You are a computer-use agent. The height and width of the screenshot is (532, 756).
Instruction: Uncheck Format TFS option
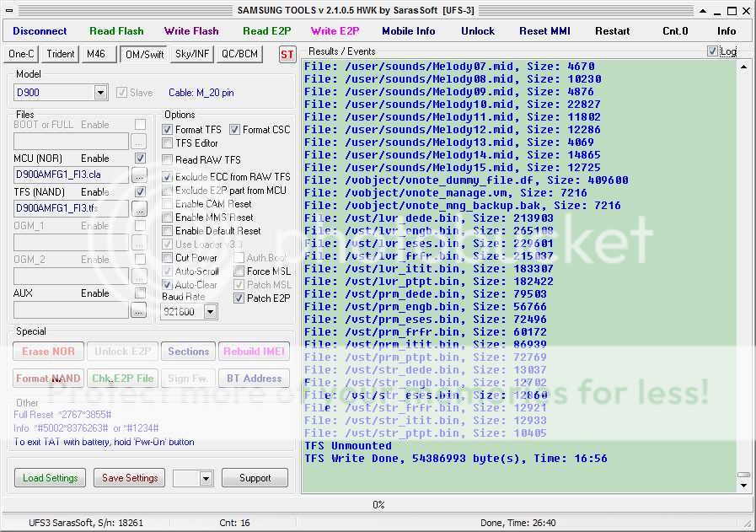(168, 129)
